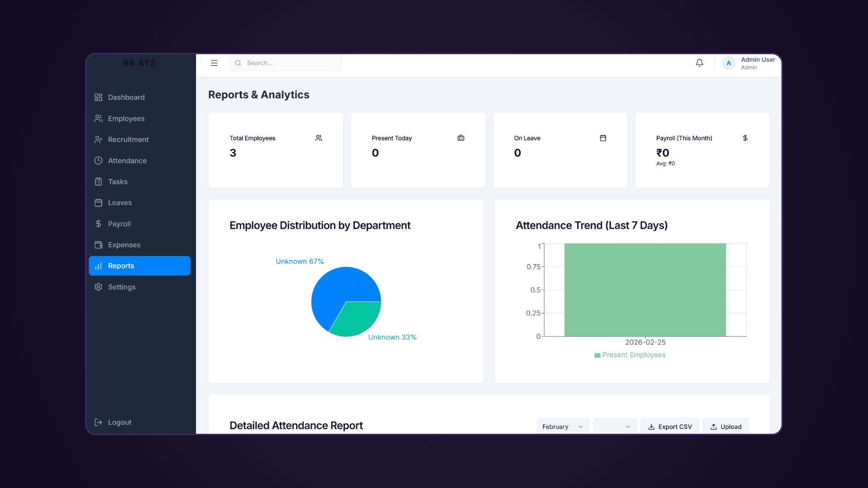
Task: Open Recruitment via the add-person icon
Action: point(99,139)
